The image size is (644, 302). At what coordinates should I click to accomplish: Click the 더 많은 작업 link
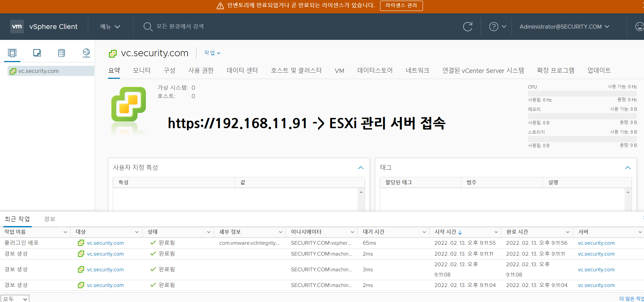631,299
